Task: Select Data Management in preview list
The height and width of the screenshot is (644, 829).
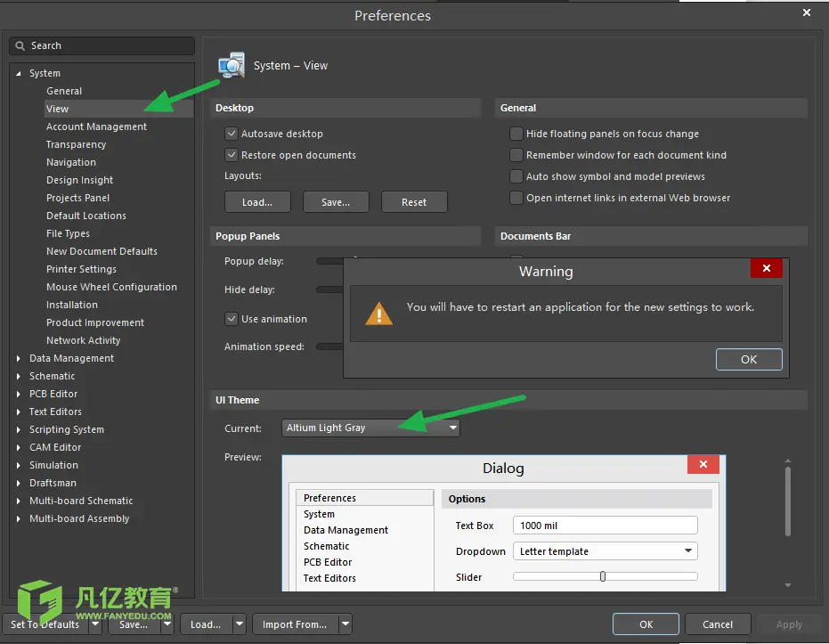Action: [345, 530]
